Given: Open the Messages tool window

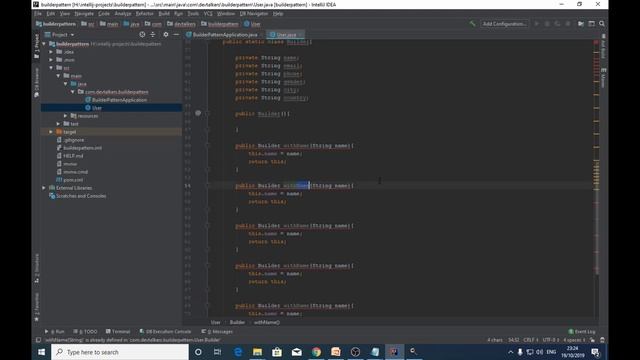Looking at the screenshot, I should pyautogui.click(x=217, y=331).
